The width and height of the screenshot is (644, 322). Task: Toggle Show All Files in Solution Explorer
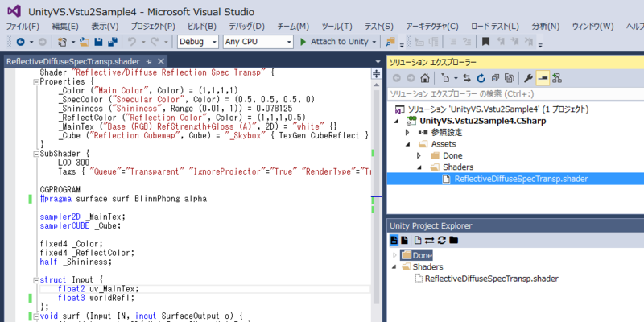point(510,78)
